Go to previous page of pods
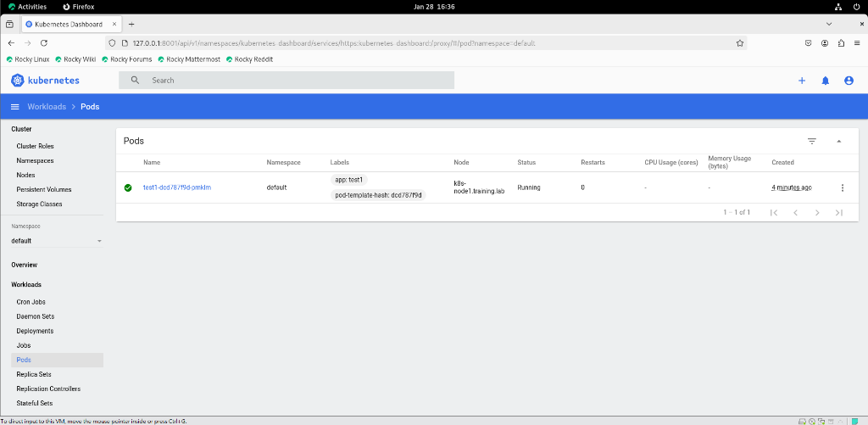The height and width of the screenshot is (425, 868). click(x=795, y=213)
